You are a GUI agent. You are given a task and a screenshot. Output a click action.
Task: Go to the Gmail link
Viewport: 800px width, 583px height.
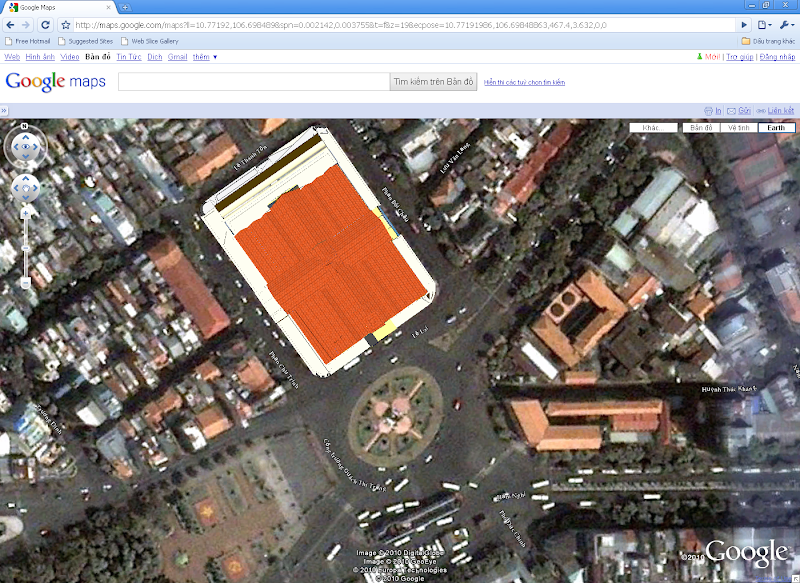click(x=177, y=57)
